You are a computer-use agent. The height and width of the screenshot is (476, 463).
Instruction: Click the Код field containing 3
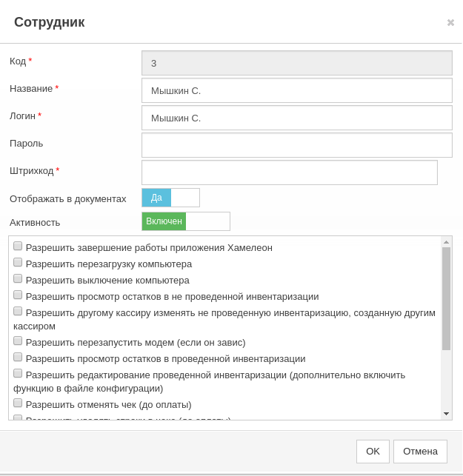[297, 63]
